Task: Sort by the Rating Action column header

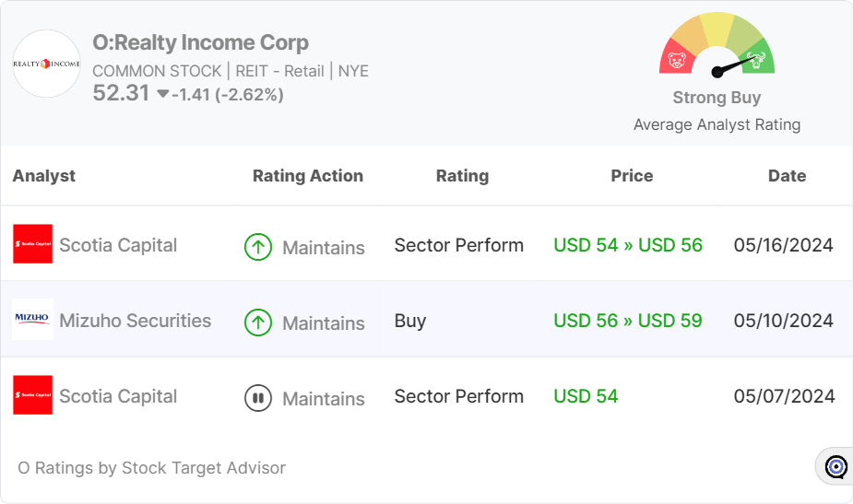Action: pyautogui.click(x=308, y=176)
